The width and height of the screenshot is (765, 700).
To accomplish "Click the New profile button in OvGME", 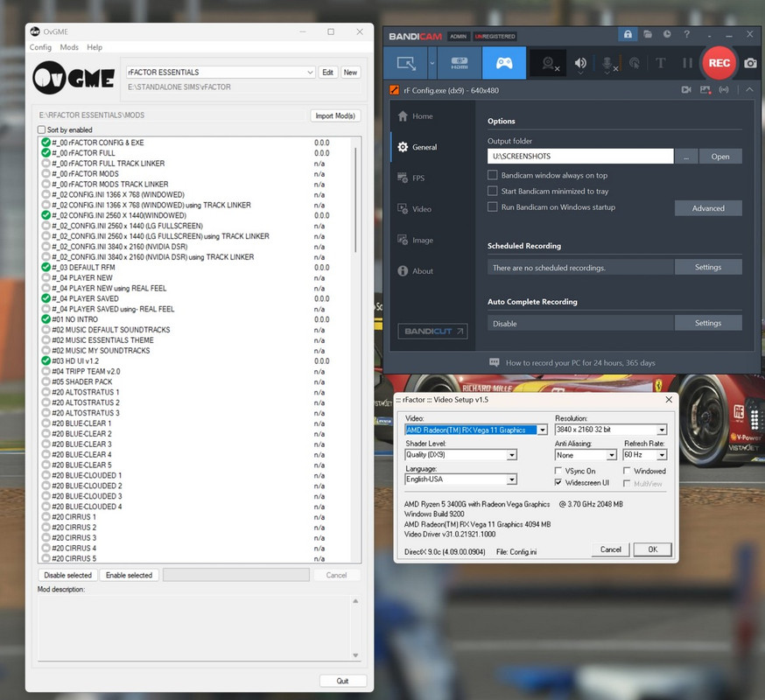I will tap(350, 73).
